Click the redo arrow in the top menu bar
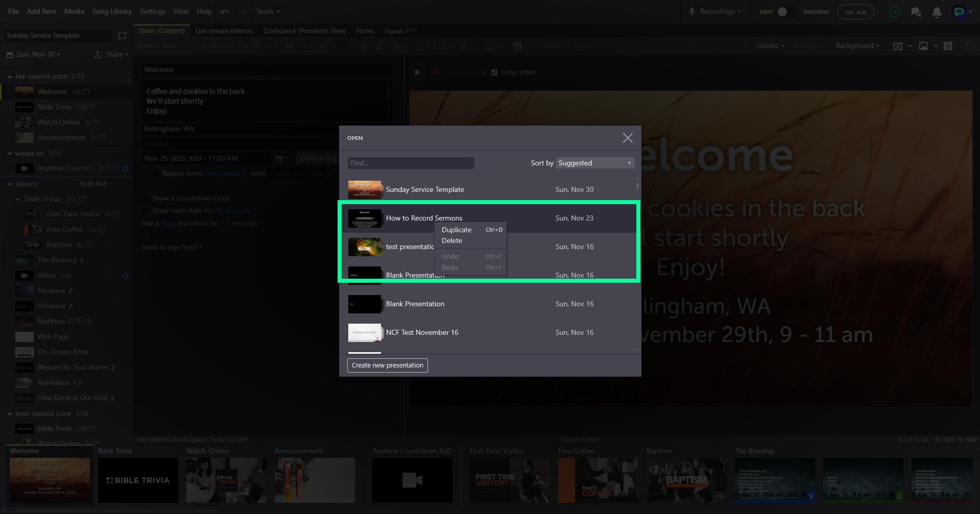The width and height of the screenshot is (980, 514). click(x=243, y=11)
